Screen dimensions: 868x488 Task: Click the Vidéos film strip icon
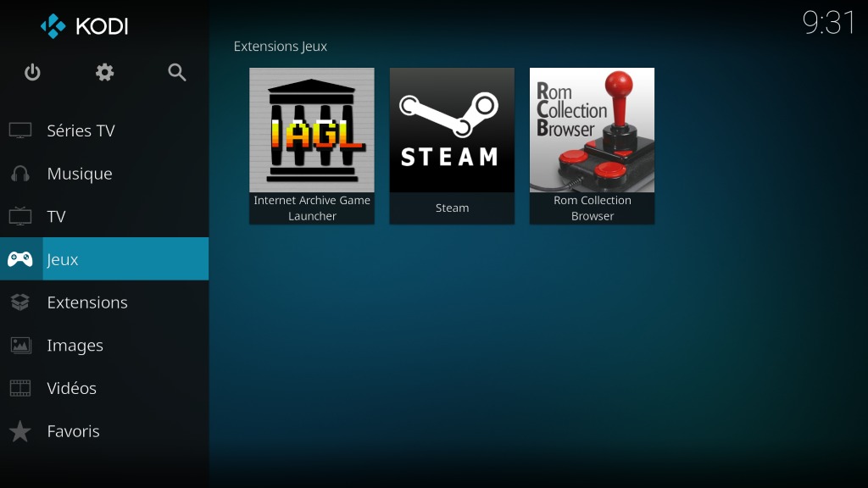[20, 388]
